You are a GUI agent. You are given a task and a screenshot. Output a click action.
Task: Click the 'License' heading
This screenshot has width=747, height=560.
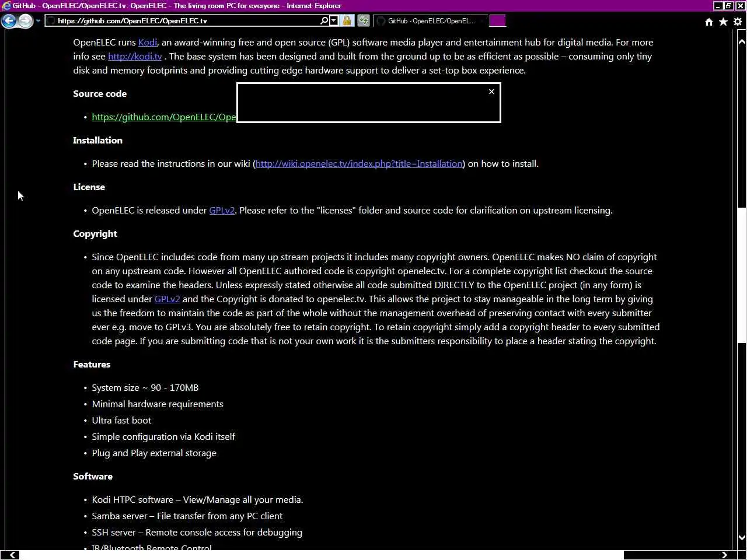tap(89, 187)
